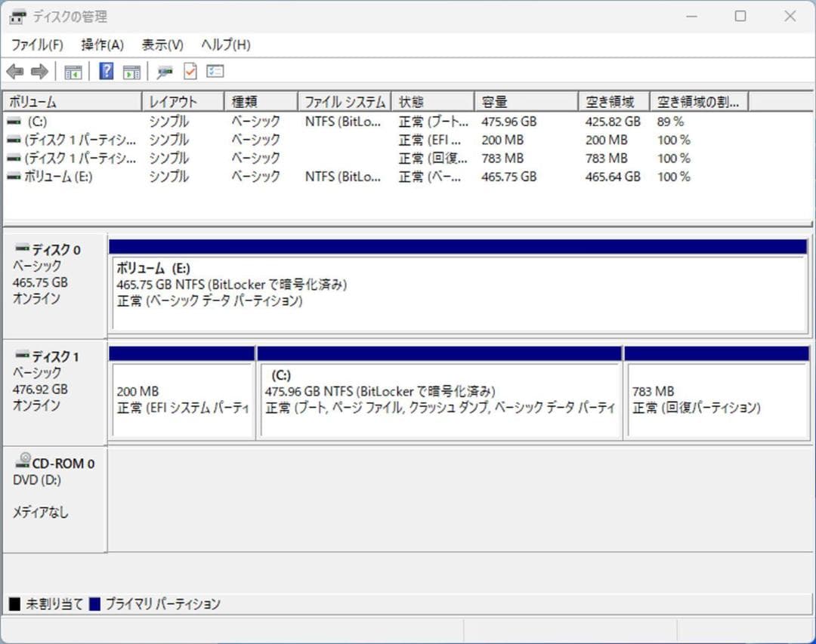Screen dimensions: 816x644
Task: Open help using the question mark toolbar icon
Action: point(104,71)
